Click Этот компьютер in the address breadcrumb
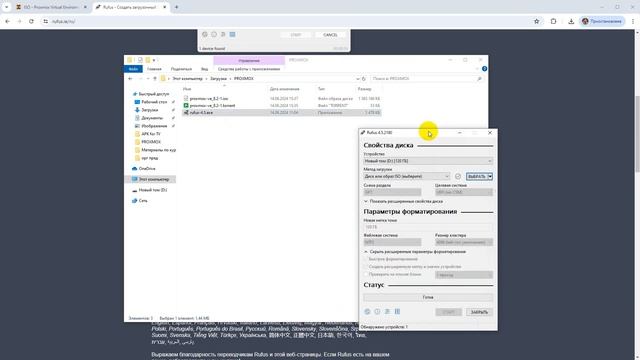640x360 pixels. 187,78
